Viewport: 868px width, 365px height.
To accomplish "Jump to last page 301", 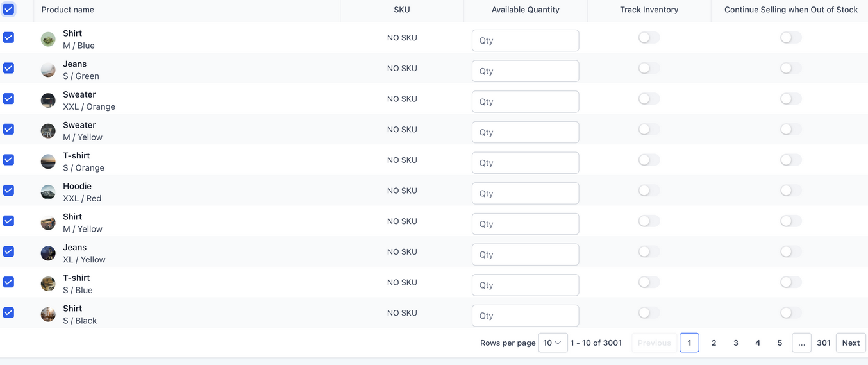I will pyautogui.click(x=824, y=343).
